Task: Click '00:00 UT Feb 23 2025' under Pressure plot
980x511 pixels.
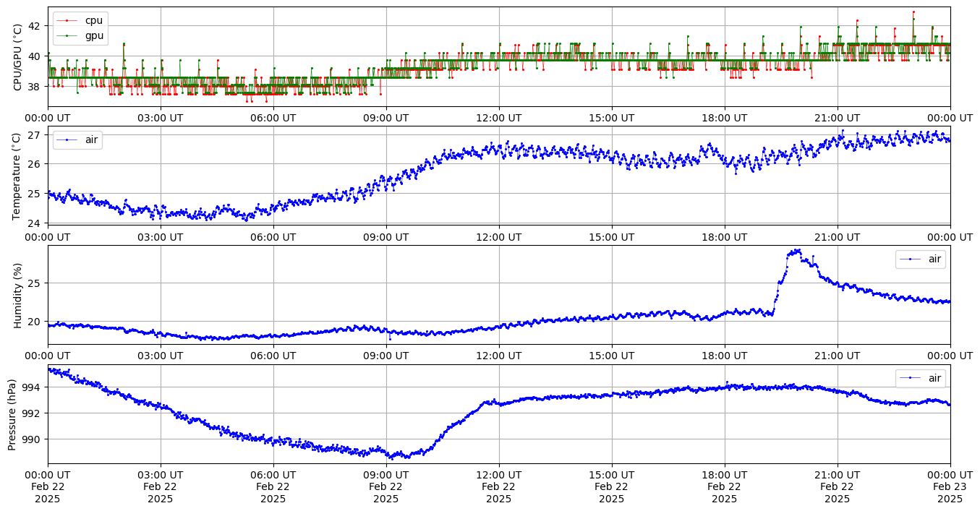Action: (950, 486)
